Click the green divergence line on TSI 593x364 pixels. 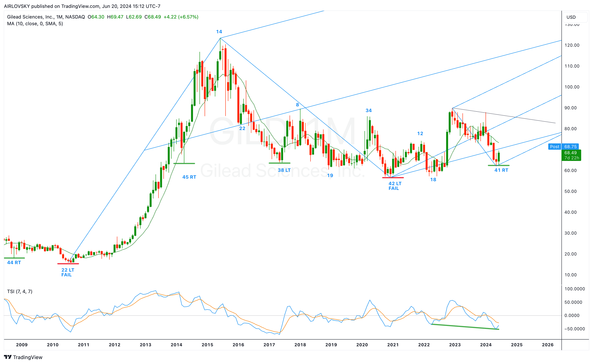pos(465,327)
